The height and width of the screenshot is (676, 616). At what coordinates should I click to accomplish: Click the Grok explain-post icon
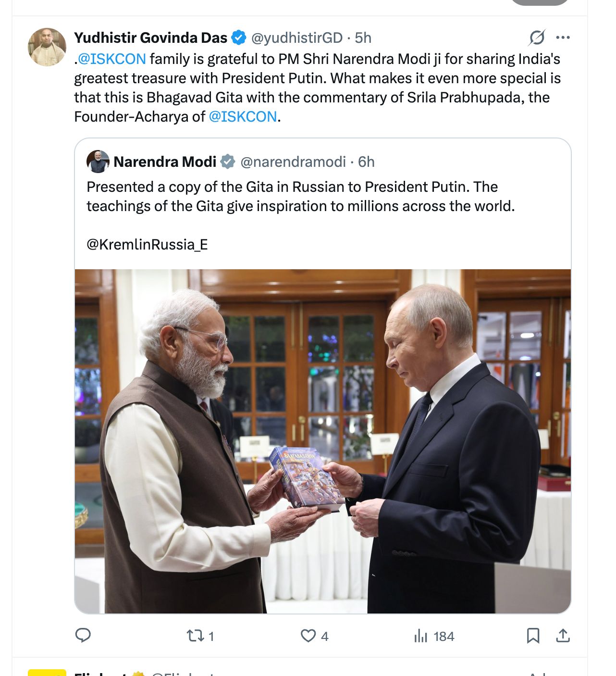tap(537, 38)
